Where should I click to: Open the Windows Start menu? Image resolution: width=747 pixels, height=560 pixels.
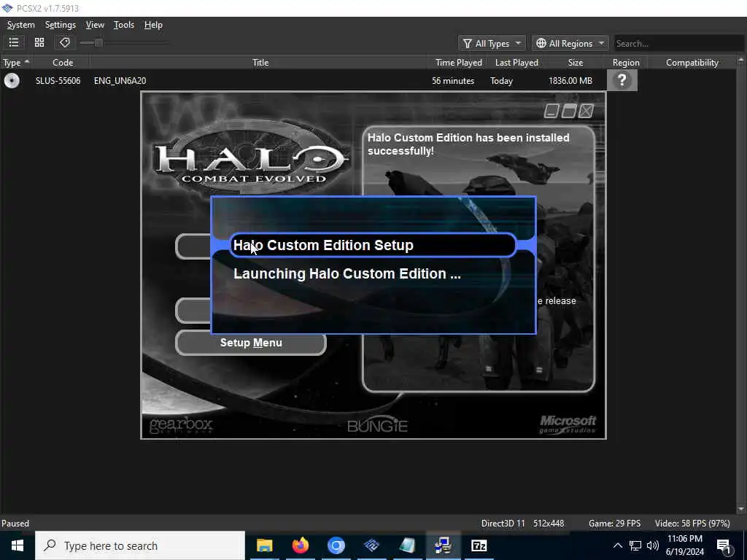[18, 545]
